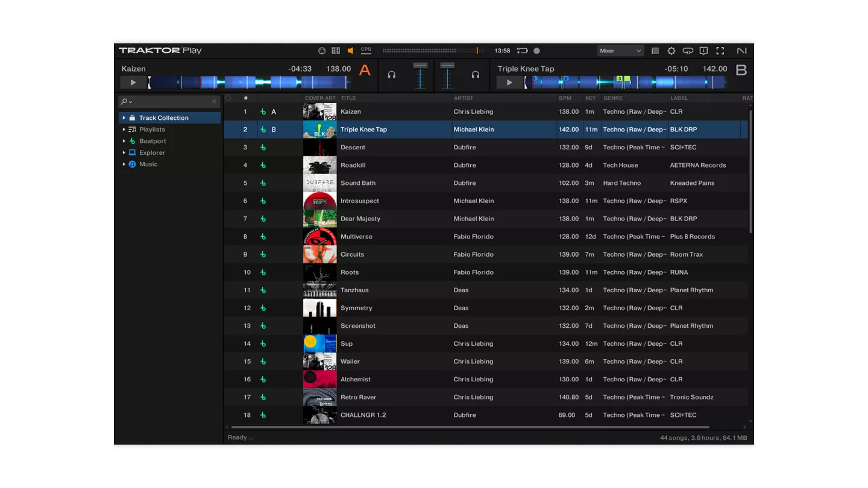The width and height of the screenshot is (868, 488).
Task: Sort tracks by the ARTIST column header
Action: tap(464, 98)
